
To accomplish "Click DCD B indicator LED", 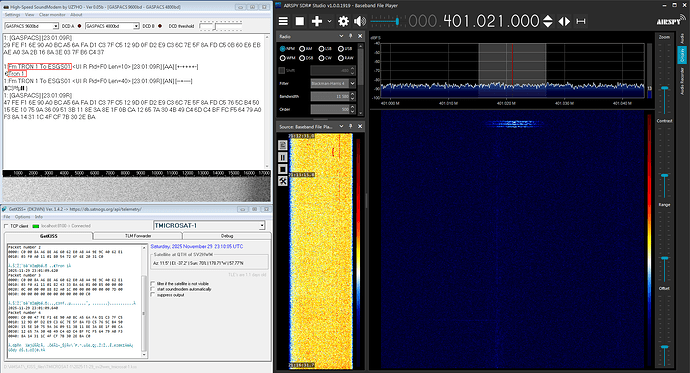I will pos(160,26).
